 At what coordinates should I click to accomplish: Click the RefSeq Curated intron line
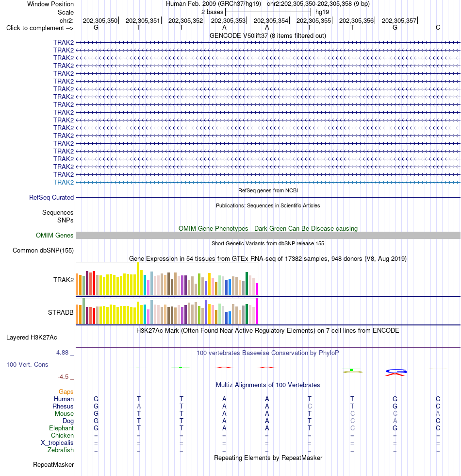point(268,197)
